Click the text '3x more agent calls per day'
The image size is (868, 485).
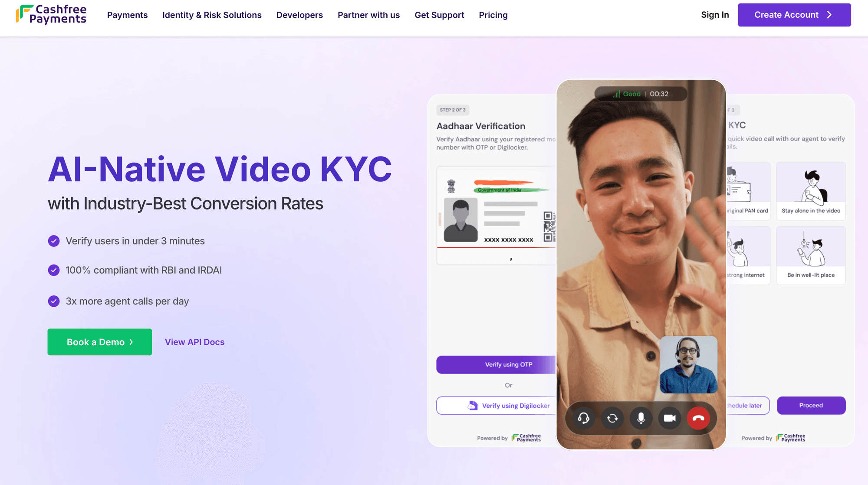[x=127, y=301]
